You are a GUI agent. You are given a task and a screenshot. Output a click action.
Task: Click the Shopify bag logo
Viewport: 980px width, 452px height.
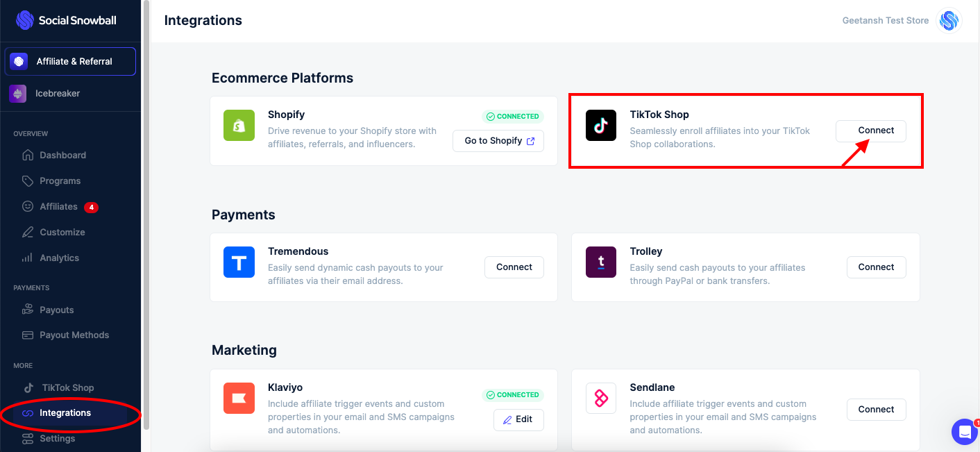coord(239,126)
